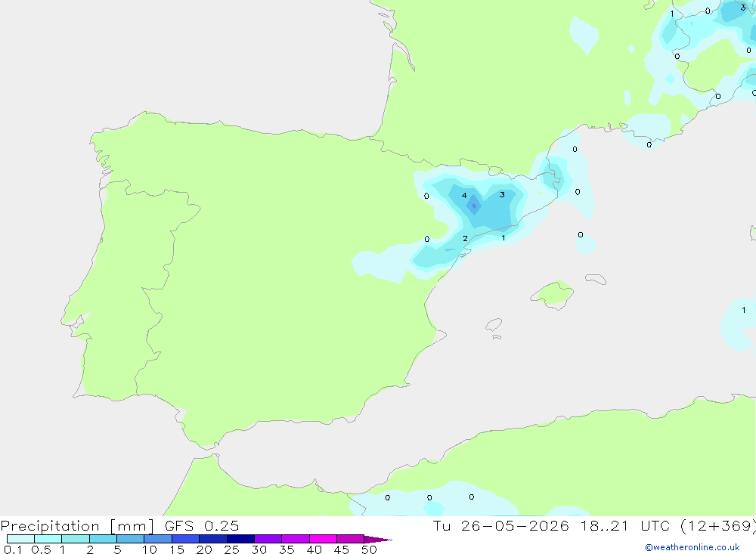756x554 pixels.
Task: Click Mallorca island on the map
Action: point(553,293)
